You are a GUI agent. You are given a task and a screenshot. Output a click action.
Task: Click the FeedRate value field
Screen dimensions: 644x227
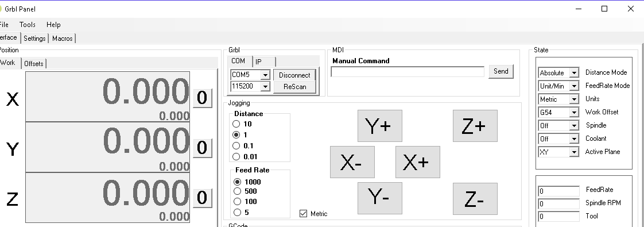tap(559, 191)
